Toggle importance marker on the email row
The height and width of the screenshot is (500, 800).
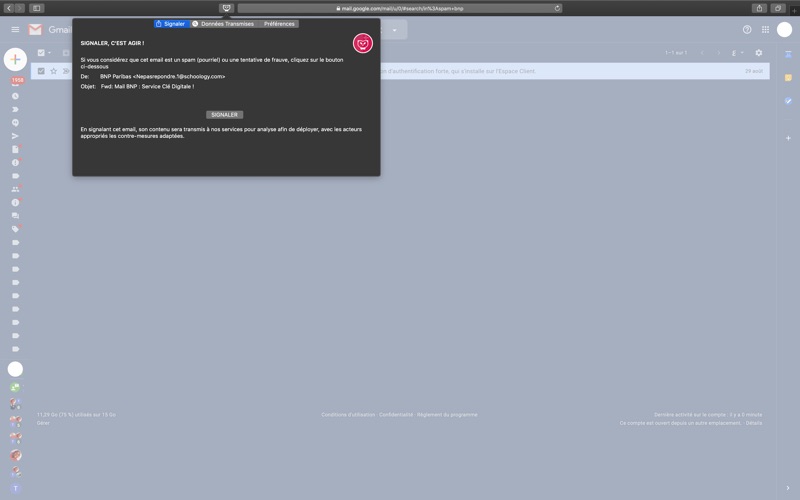pos(66,71)
